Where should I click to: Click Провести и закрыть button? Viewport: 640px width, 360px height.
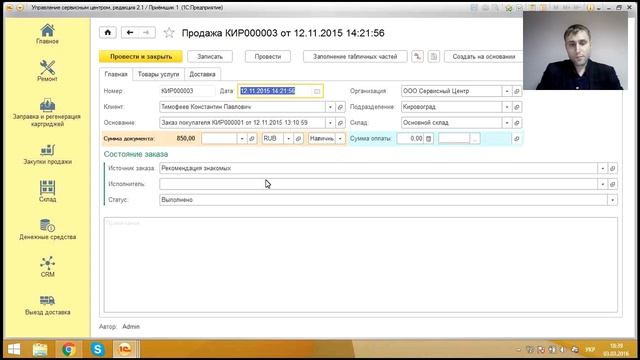(141, 56)
